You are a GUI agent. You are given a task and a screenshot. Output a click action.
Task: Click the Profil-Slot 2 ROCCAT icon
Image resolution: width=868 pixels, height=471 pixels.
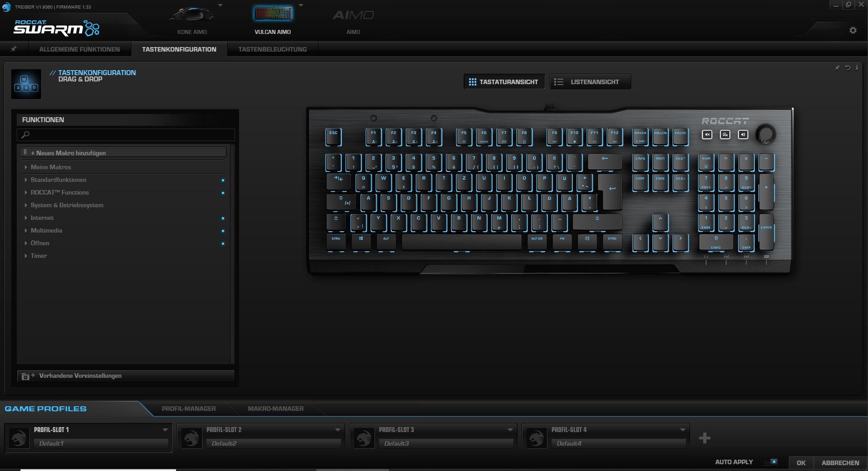click(x=192, y=438)
